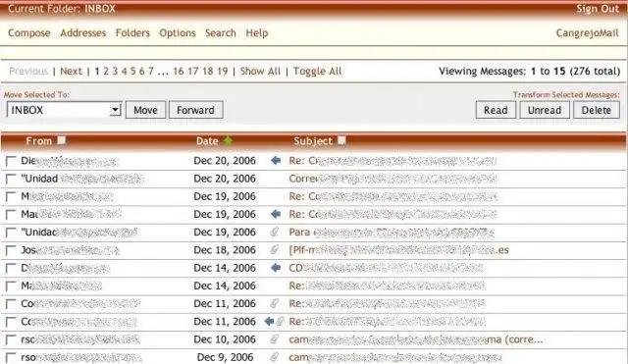Open the message with subject starting Para
628x364 pixels.
click(x=392, y=232)
